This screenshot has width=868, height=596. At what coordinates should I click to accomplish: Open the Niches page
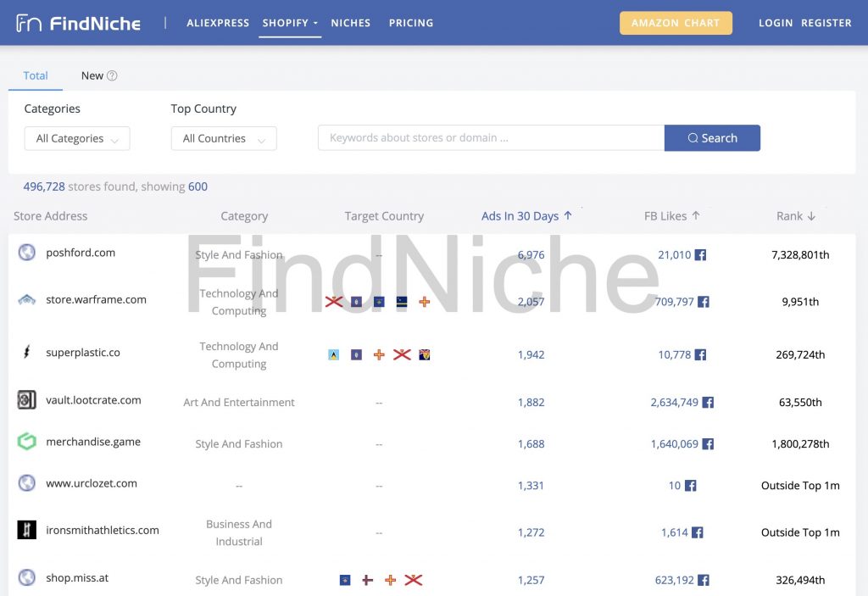pos(350,23)
